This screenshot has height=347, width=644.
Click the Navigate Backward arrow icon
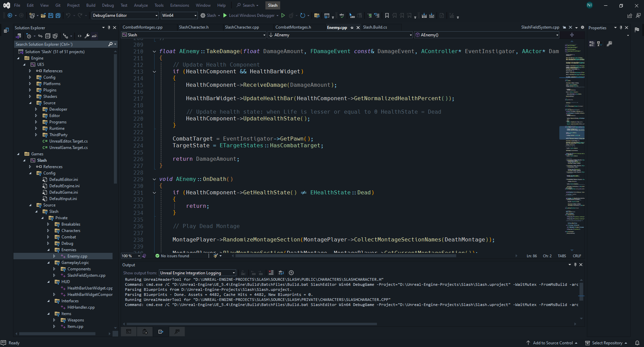pyautogui.click(x=10, y=15)
